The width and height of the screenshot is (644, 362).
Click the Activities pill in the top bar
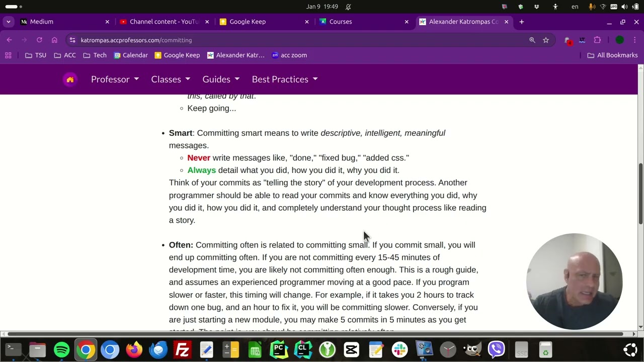tap(14, 7)
